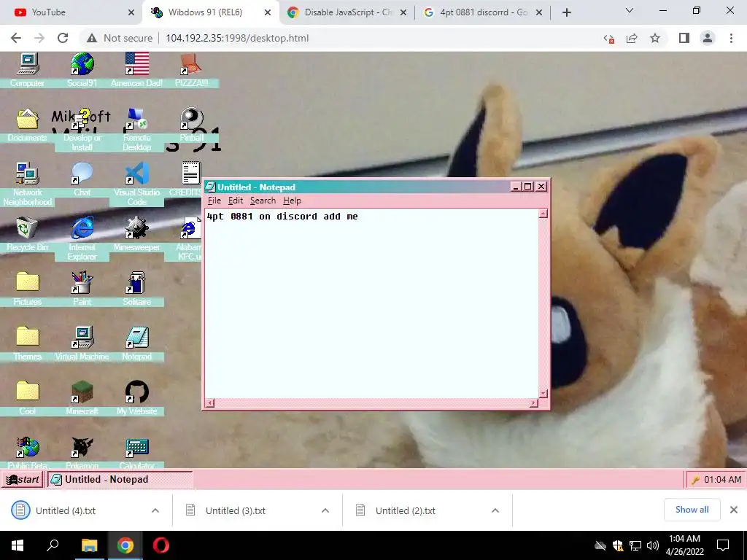Open new browser tab with plus
Screen dimensions: 747x560
coord(566,13)
